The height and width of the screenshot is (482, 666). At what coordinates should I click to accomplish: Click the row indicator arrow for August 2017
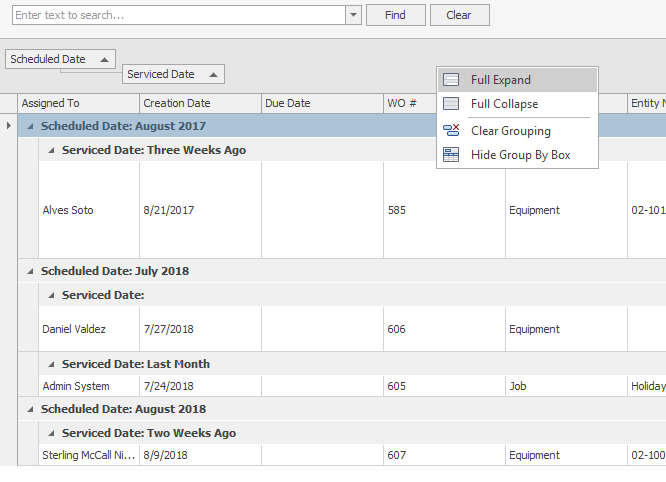8,126
